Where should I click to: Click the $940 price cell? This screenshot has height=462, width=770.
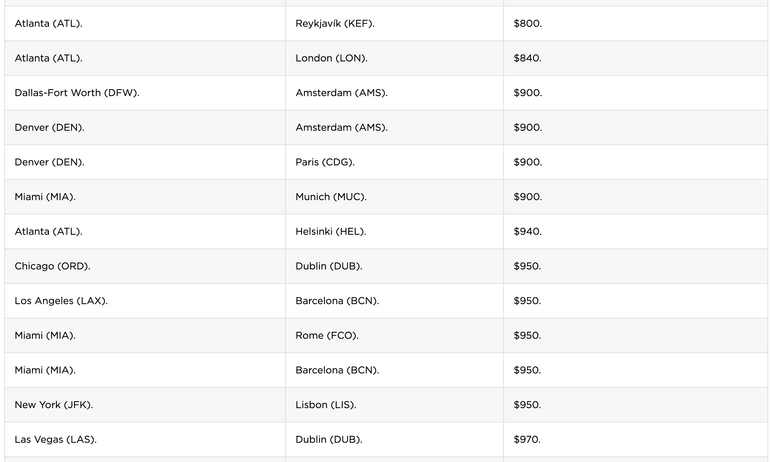527,232
